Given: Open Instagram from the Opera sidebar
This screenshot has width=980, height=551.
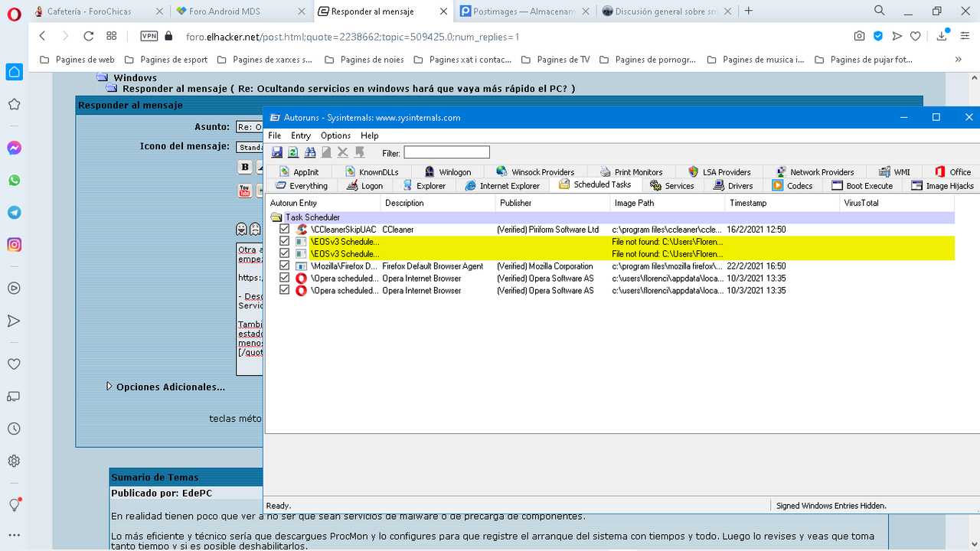Looking at the screenshot, I should pyautogui.click(x=14, y=245).
